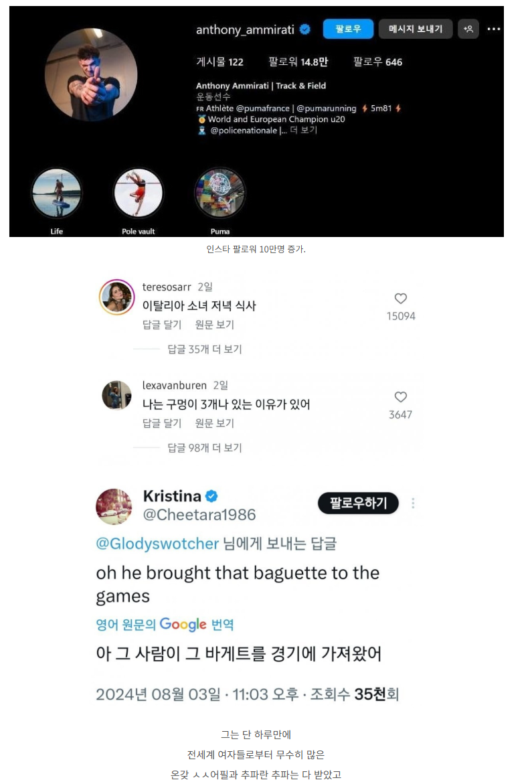This screenshot has width=532, height=784.
Task: Like the lexavanburen comment with heart
Action: point(401,397)
